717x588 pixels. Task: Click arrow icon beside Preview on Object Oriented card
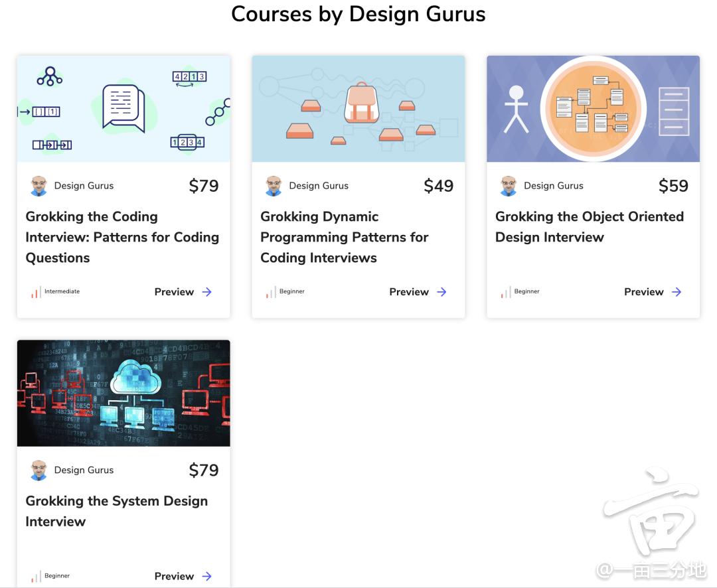(x=677, y=292)
